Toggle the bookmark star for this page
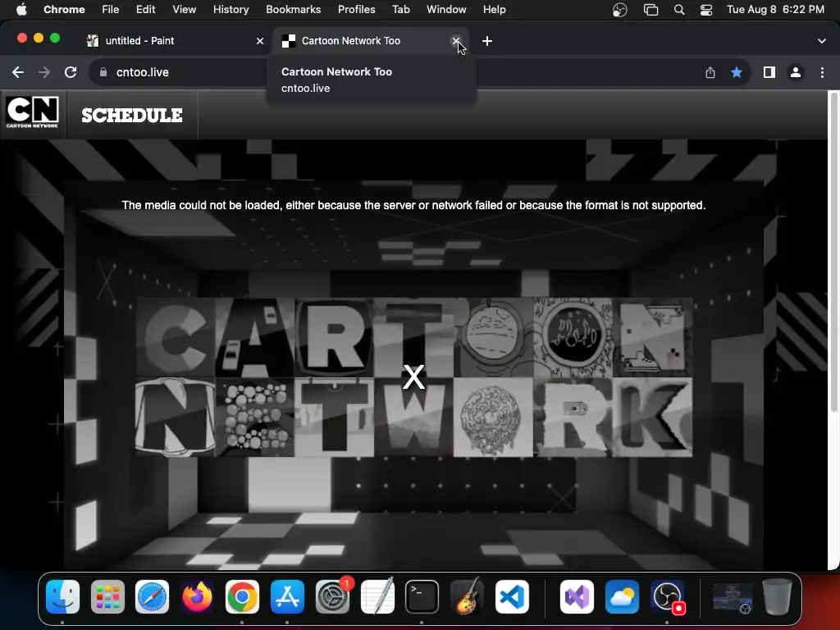Screen dimensions: 840x630 click(x=737, y=72)
